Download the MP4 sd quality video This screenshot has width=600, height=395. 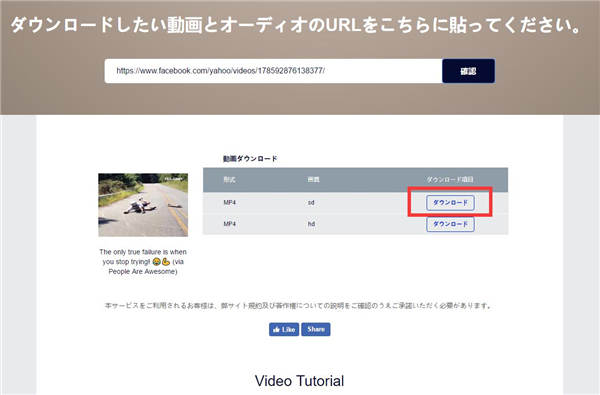450,202
